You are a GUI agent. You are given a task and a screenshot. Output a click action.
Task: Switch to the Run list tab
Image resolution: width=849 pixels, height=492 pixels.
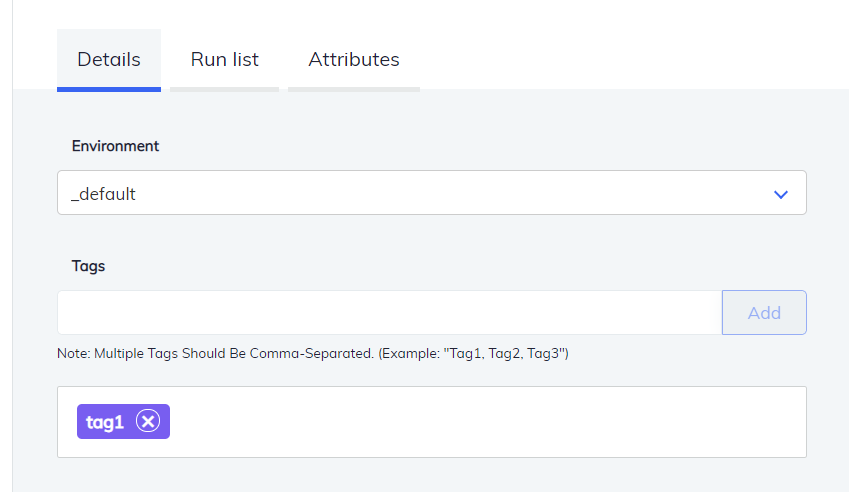(224, 60)
